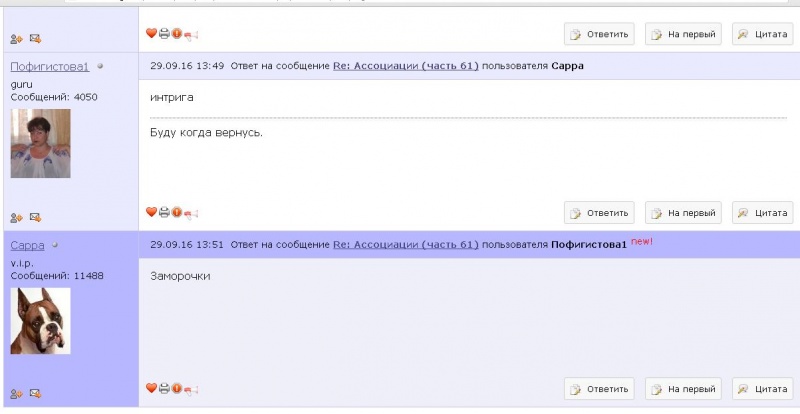
Task: Click Пофигистова1's avatar photo
Action: pos(40,143)
